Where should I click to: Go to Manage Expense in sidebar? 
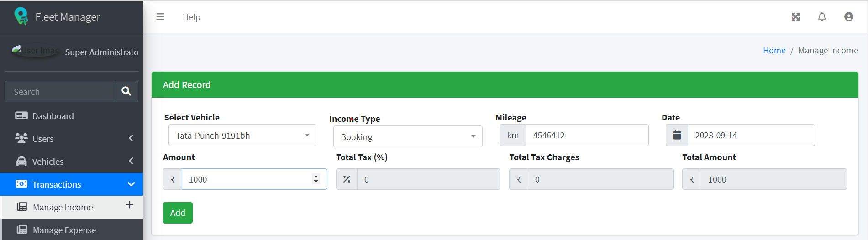pos(64,230)
